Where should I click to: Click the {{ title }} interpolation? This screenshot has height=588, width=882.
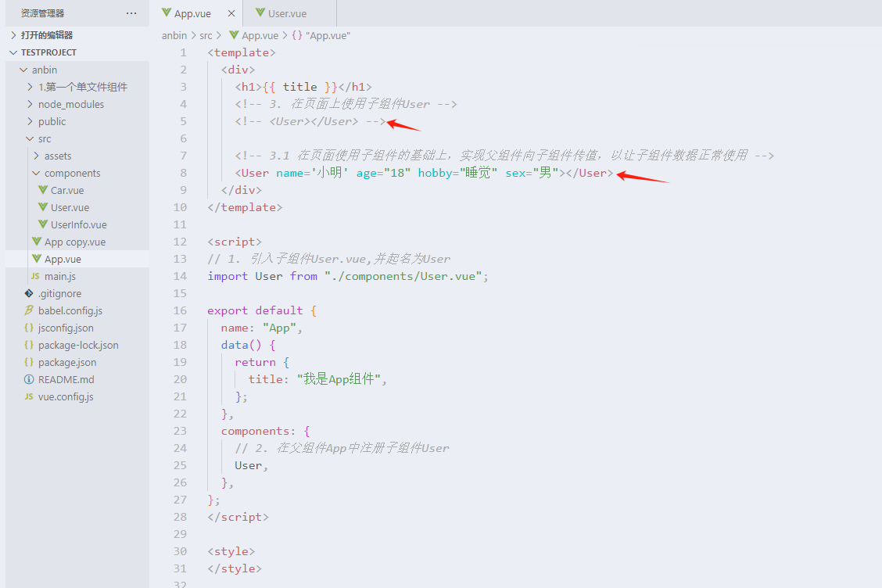point(299,87)
